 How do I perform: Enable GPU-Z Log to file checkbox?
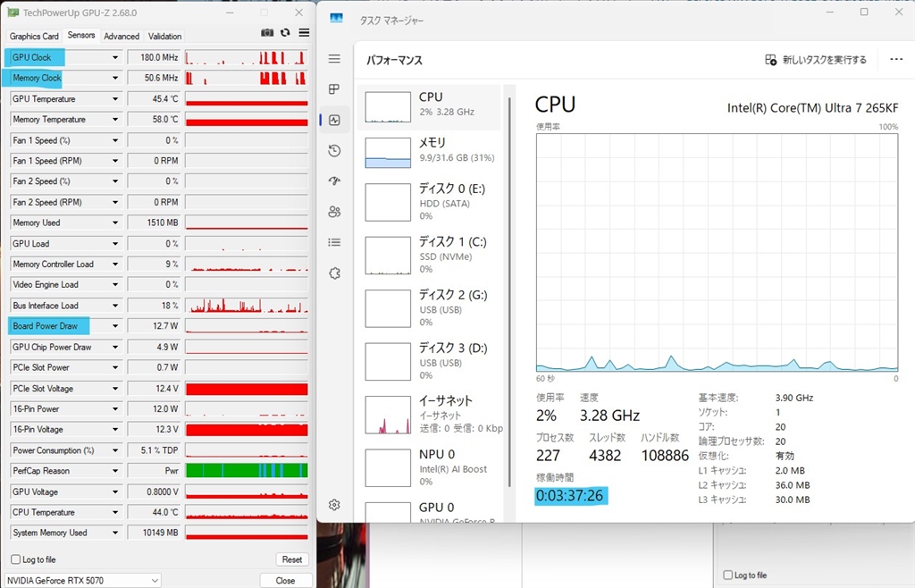[x=16, y=559]
